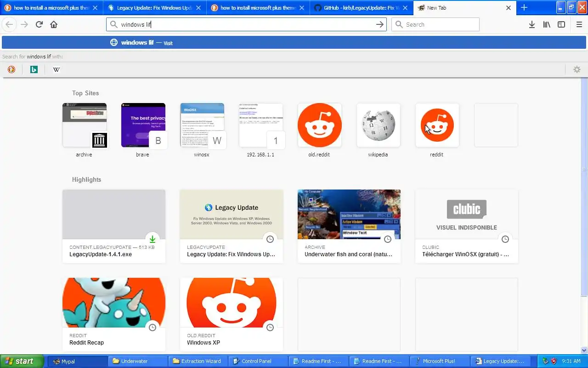This screenshot has height=368, width=588.
Task: Switch to Mypal taskbar button
Action: pyautogui.click(x=77, y=361)
